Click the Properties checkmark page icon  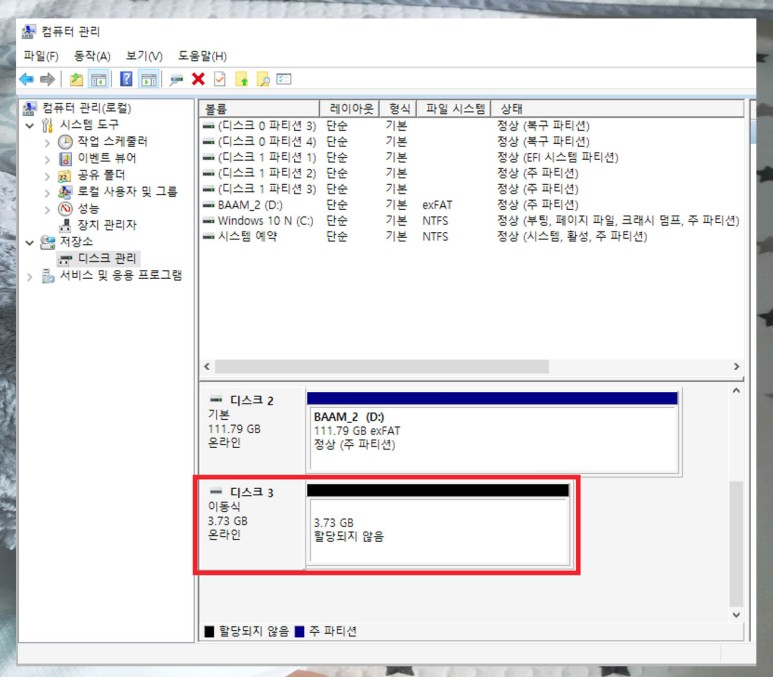tap(220, 79)
